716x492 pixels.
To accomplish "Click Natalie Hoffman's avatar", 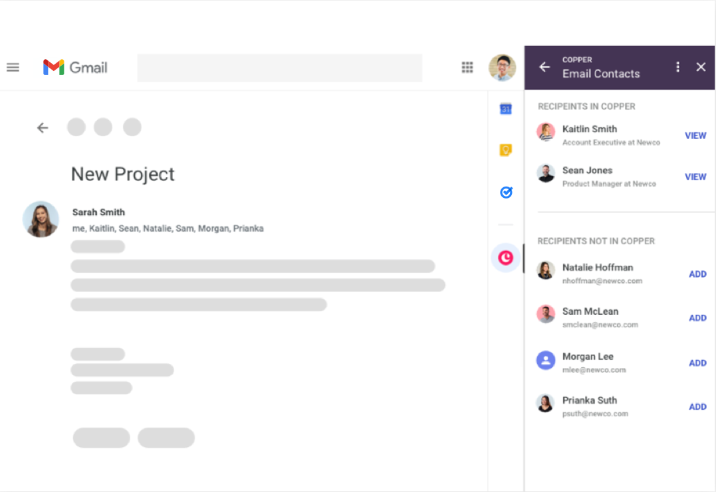I will pyautogui.click(x=546, y=270).
